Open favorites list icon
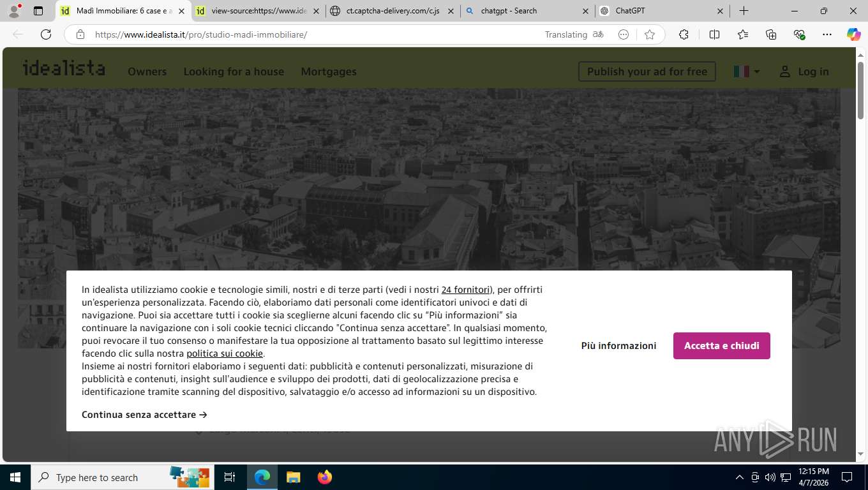This screenshot has height=490, width=868. [743, 34]
